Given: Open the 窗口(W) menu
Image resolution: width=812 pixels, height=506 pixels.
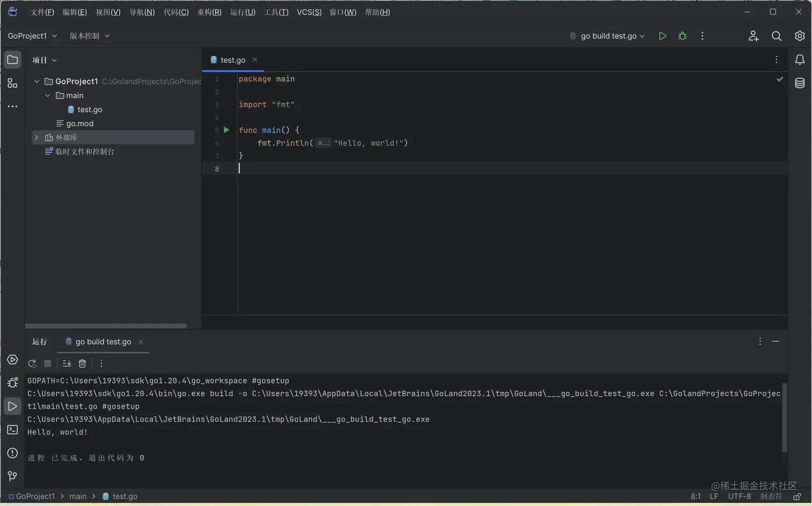Looking at the screenshot, I should [x=343, y=12].
